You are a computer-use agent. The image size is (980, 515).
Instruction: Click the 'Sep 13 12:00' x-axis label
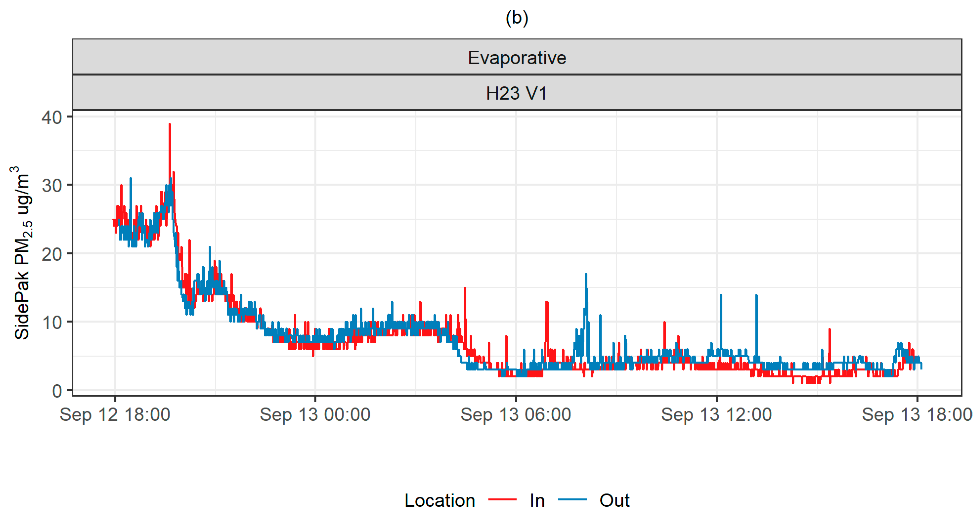click(716, 414)
